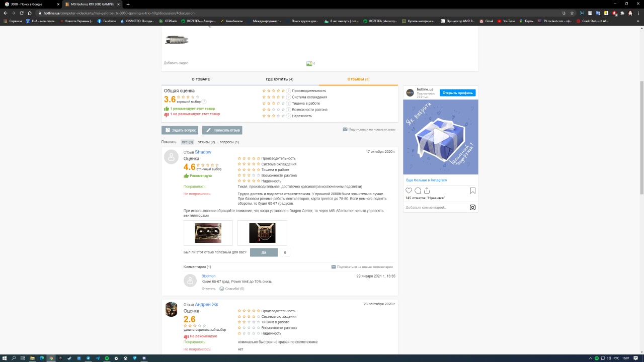This screenshot has height=362, width=644.
Task: Open the YouTube bookmark
Action: [506, 21]
